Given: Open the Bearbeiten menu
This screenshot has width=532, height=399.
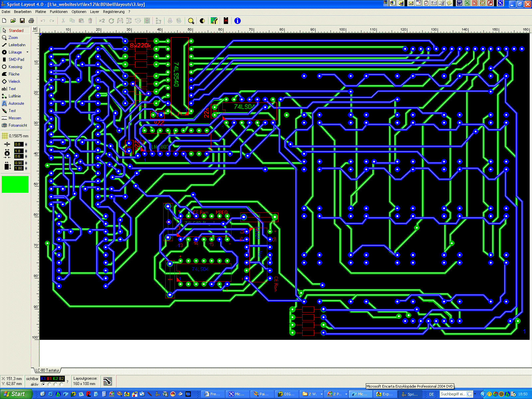Looking at the screenshot, I should coord(23,12).
